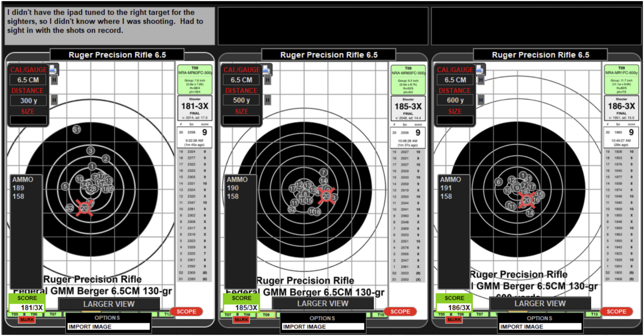
Task: Click OPTIONS header on 300 y panel
Action: (107, 318)
